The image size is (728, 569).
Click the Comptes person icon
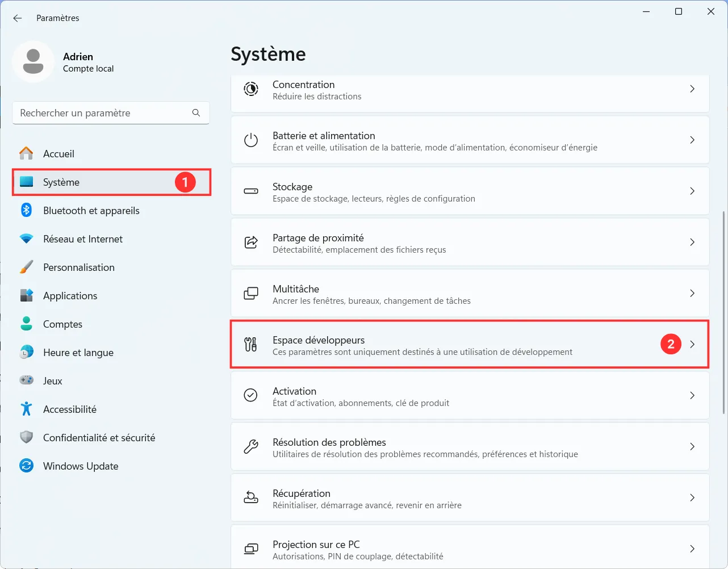coord(26,324)
